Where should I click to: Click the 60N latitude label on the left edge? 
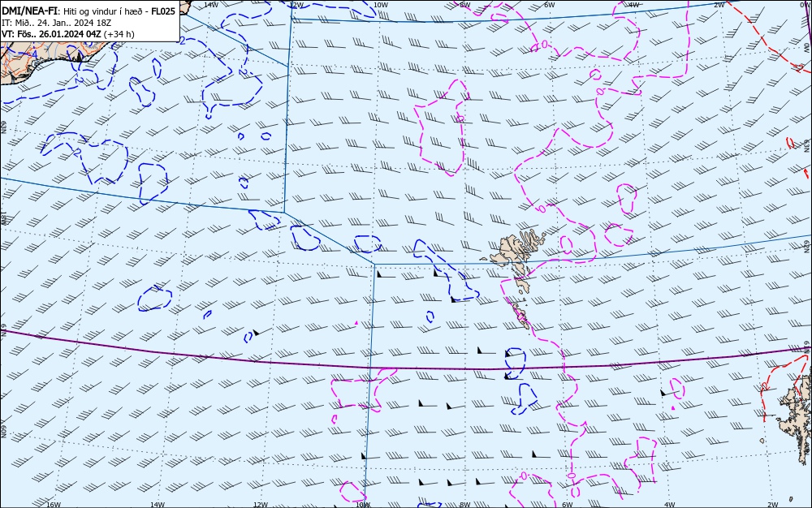[x=3, y=432]
